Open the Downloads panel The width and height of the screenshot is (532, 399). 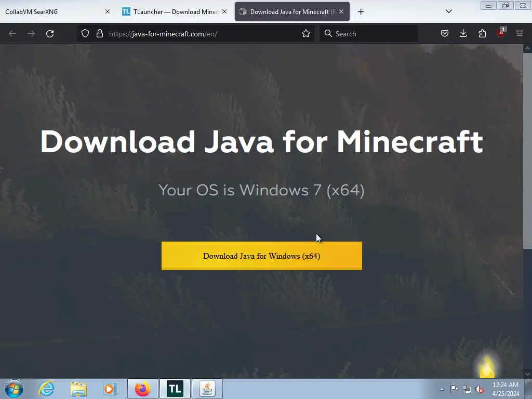point(463,34)
